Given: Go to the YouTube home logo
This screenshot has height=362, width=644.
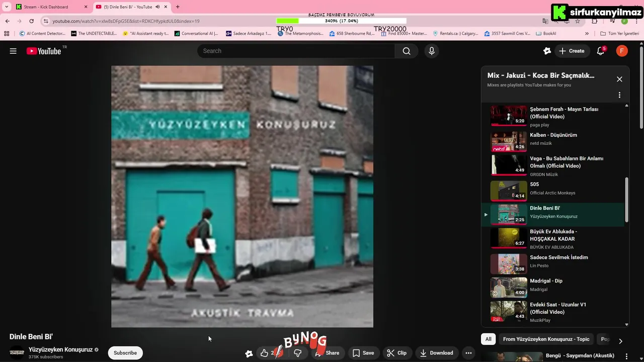Looking at the screenshot, I should 44,51.
